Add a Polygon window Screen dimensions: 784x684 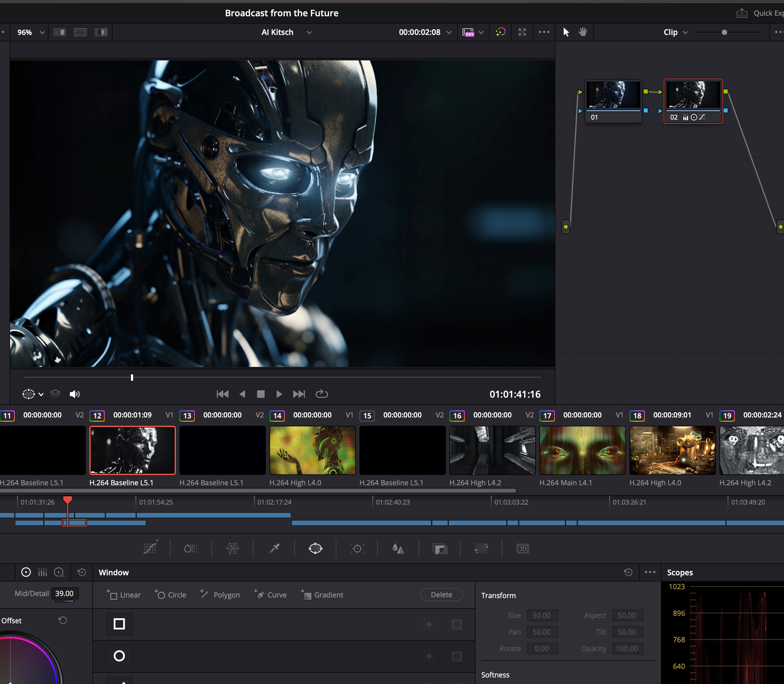click(x=220, y=595)
